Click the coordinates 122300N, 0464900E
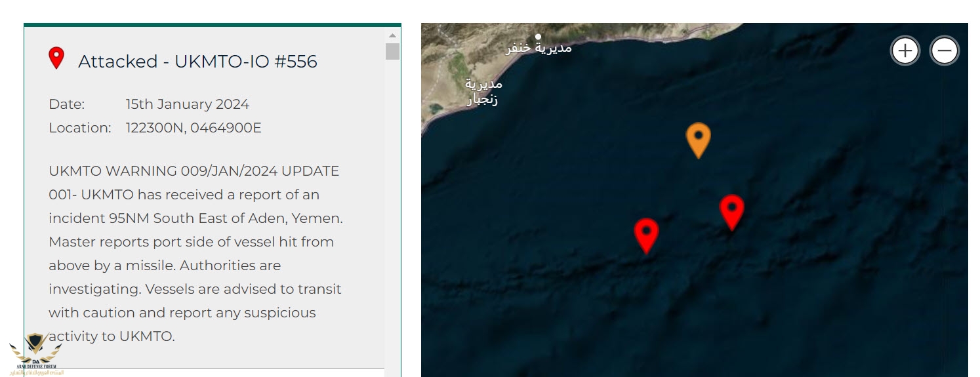 194,128
